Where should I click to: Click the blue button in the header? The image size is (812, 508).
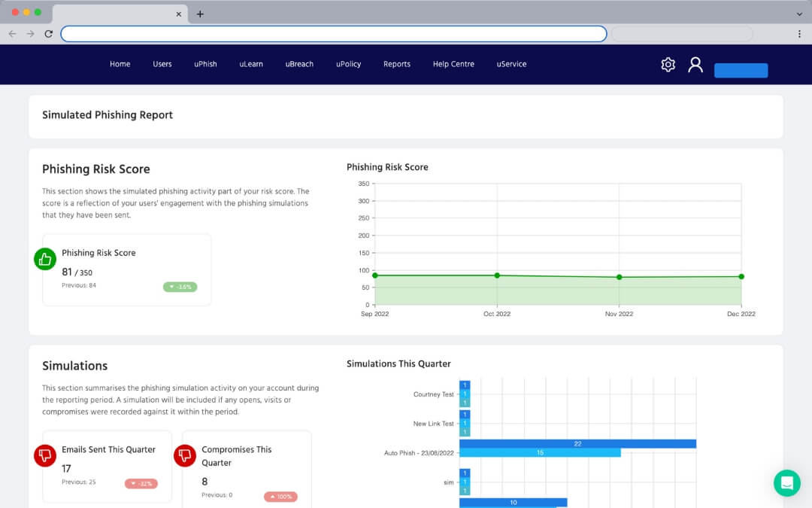tap(741, 71)
